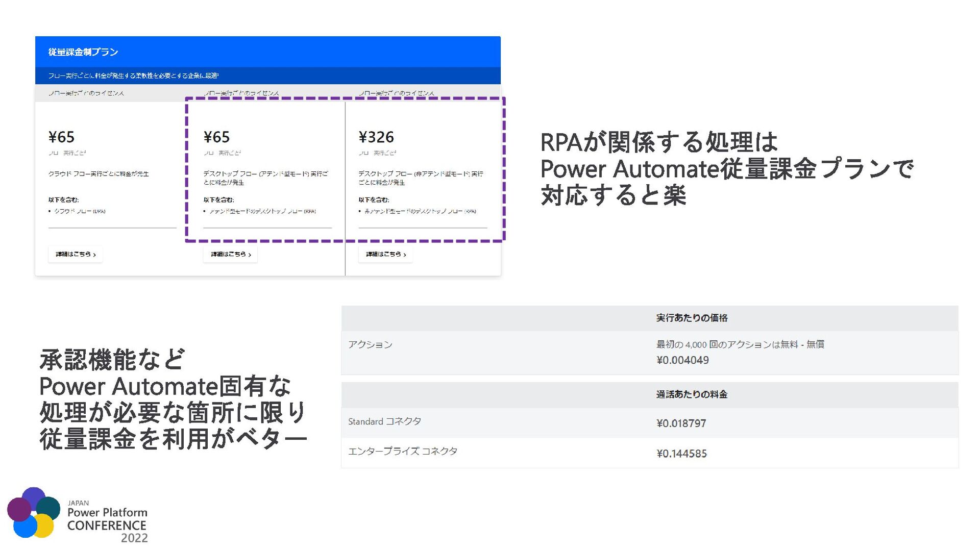Click the 実行あたりの価格 column header
Screen dimensions: 980x551
point(692,318)
